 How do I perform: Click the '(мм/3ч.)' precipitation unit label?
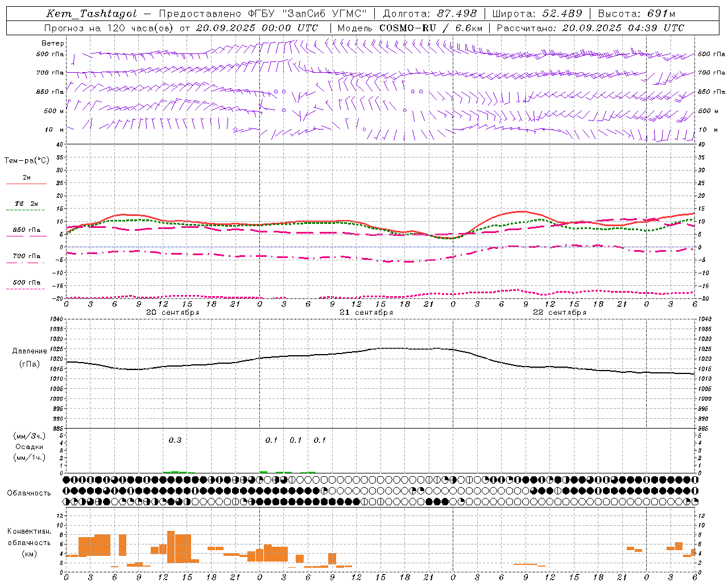(x=30, y=436)
